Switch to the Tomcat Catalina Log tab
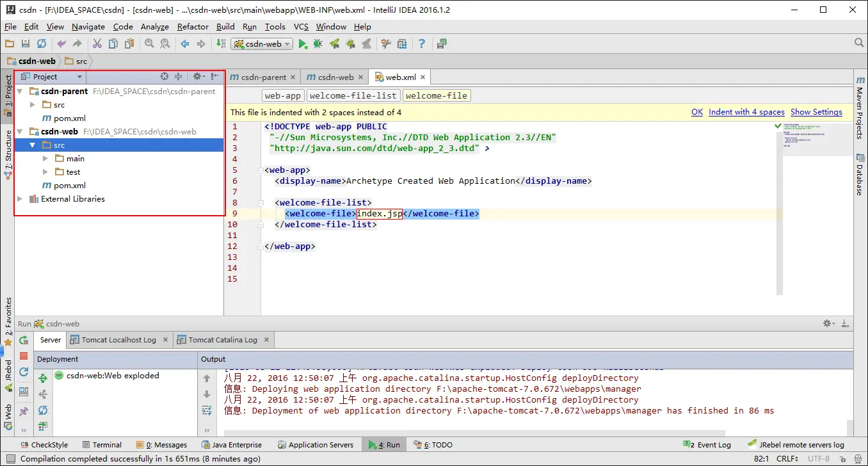The image size is (868, 466). pos(222,340)
